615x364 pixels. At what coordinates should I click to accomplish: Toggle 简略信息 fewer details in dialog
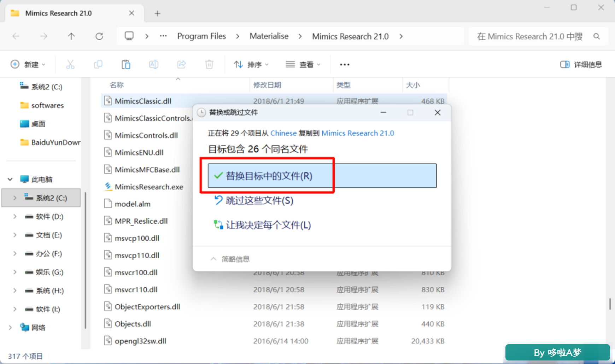point(230,259)
